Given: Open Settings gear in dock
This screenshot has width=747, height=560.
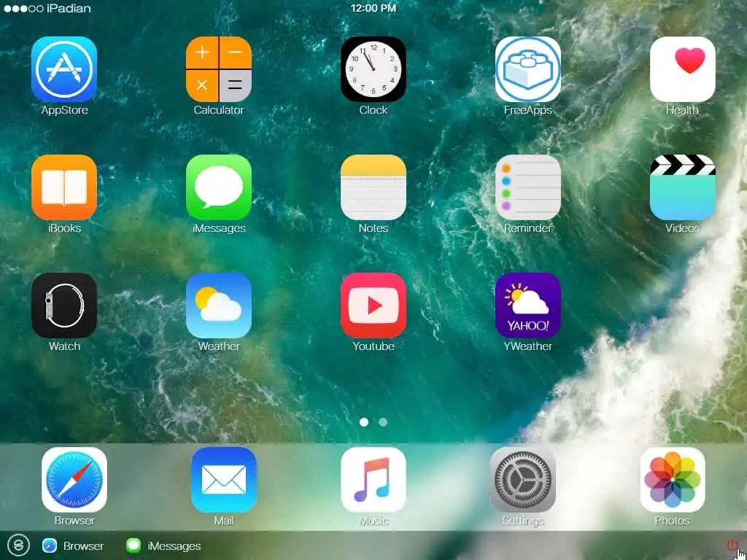Looking at the screenshot, I should (523, 480).
